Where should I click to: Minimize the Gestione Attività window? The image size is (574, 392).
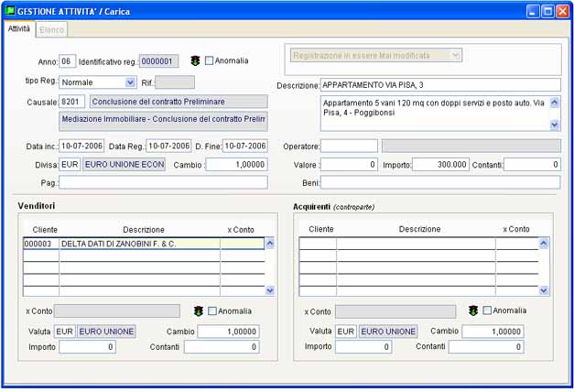point(533,11)
